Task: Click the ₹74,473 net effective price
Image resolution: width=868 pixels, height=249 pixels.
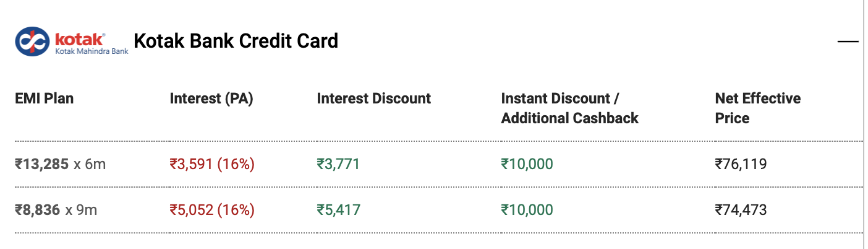Action: click(x=741, y=210)
